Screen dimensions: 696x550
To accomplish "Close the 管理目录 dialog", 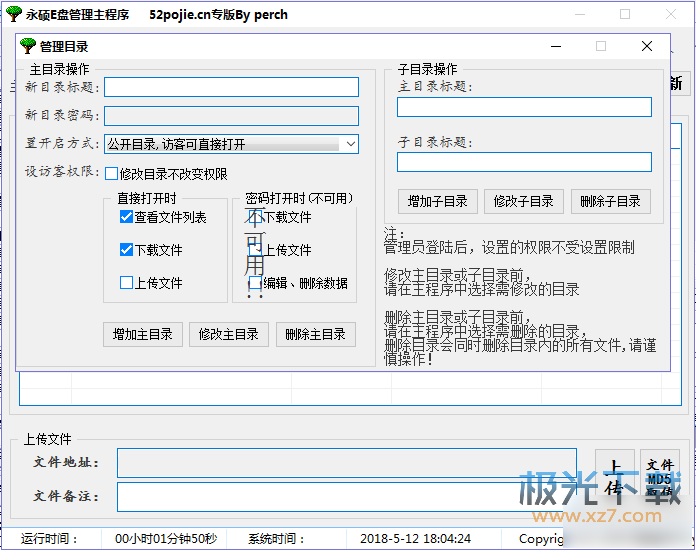I will (647, 46).
